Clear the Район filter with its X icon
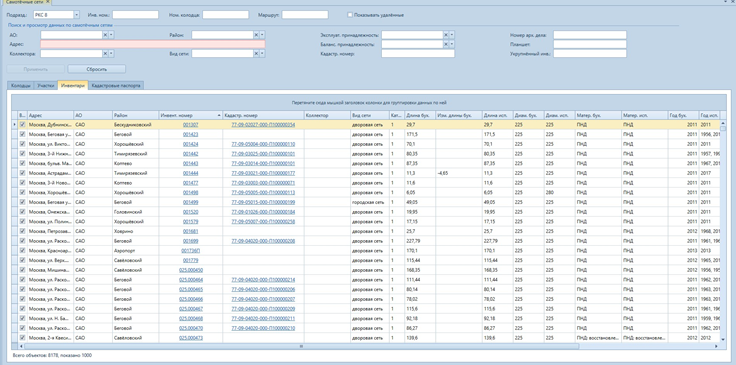This screenshot has width=736, height=365. click(256, 35)
